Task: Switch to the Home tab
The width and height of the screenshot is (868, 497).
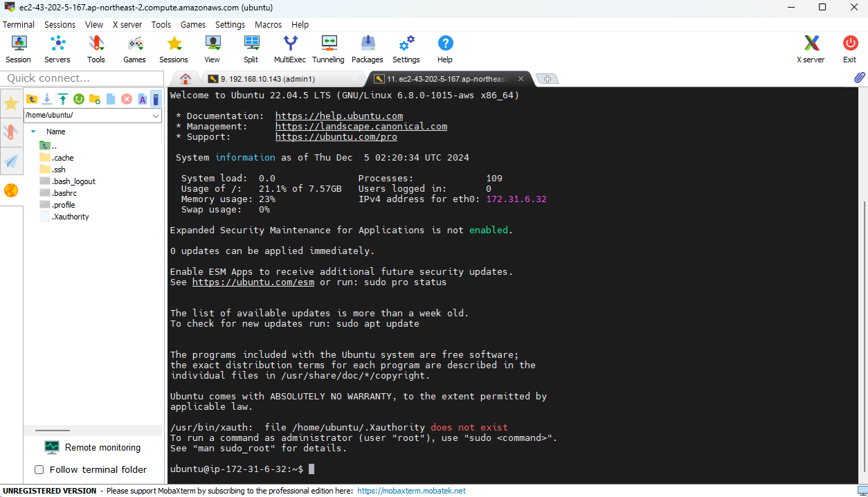Action: [x=185, y=78]
